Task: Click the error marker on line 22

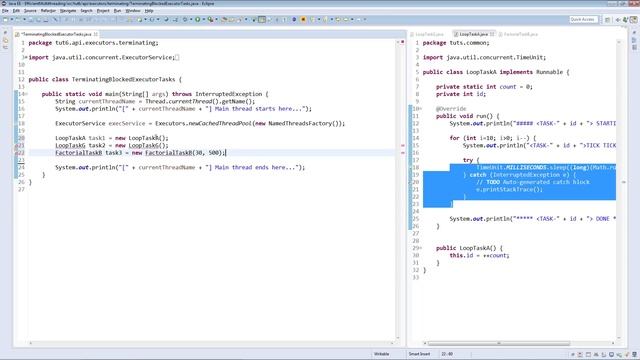Action: [17, 153]
